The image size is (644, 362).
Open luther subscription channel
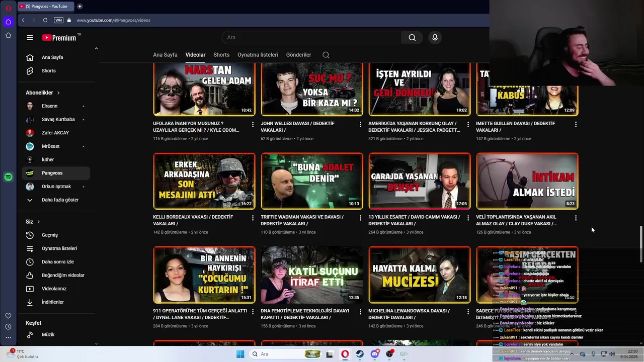click(56, 160)
